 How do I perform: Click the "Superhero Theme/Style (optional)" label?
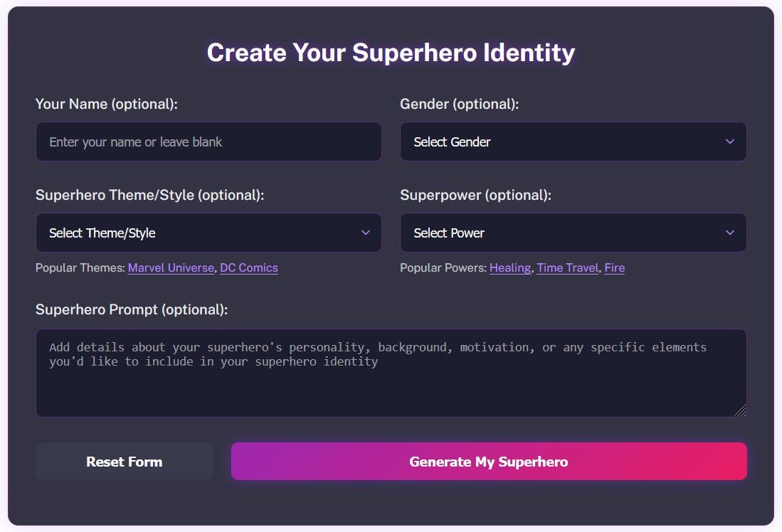click(149, 195)
